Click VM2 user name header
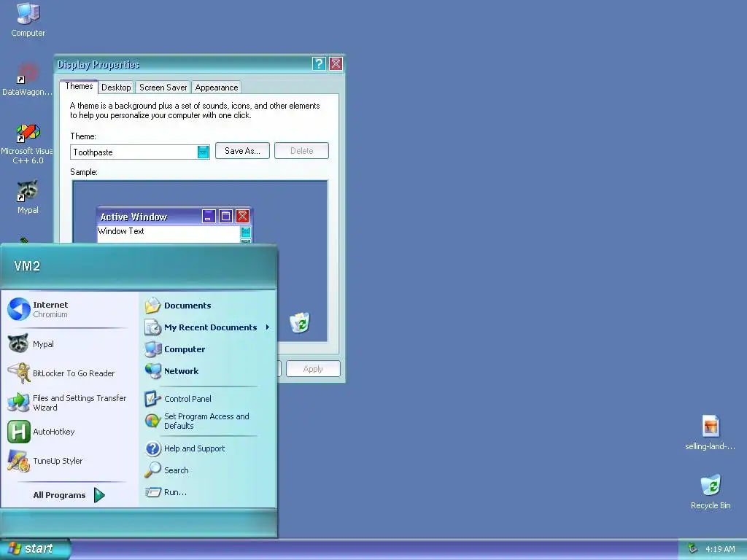Image resolution: width=747 pixels, height=560 pixels. tap(27, 265)
